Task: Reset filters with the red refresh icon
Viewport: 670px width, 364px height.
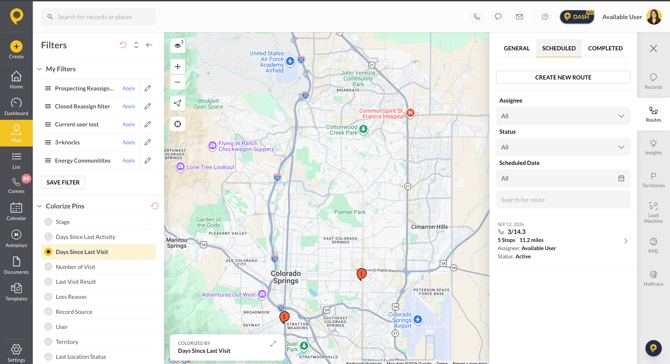Action: pos(123,45)
